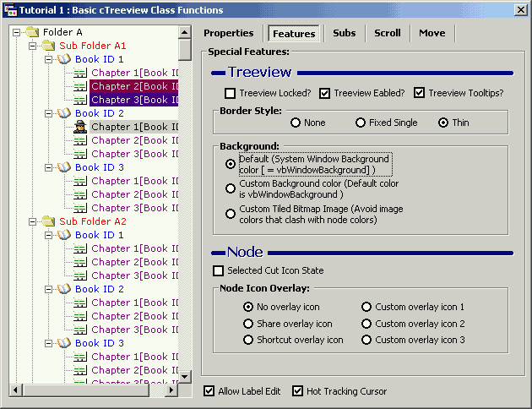This screenshot has width=532, height=409.
Task: Select the Folder A label
Action: tap(62, 32)
